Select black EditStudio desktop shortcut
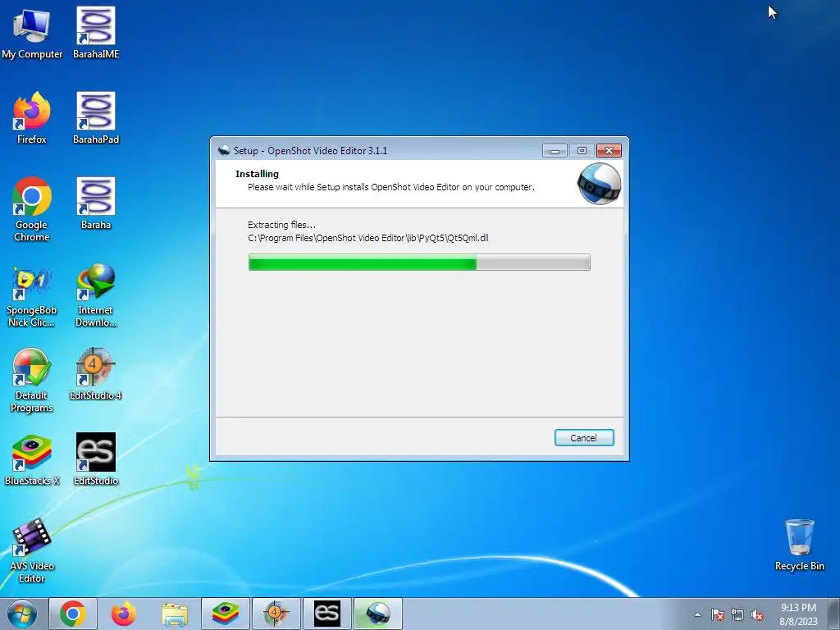840x630 pixels. (x=96, y=459)
